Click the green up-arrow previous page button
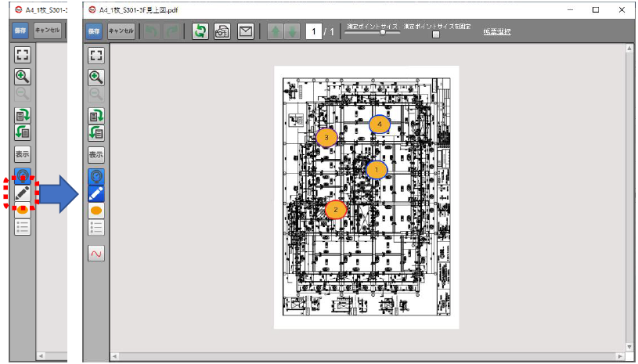This screenshot has height=364, width=638. [x=275, y=31]
